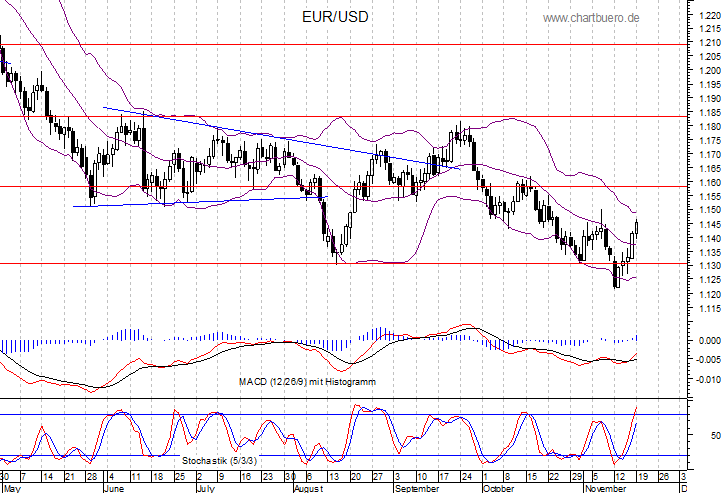The width and height of the screenshot is (723, 493).
Task: Click the EUR/USD chart title
Action: click(335, 18)
